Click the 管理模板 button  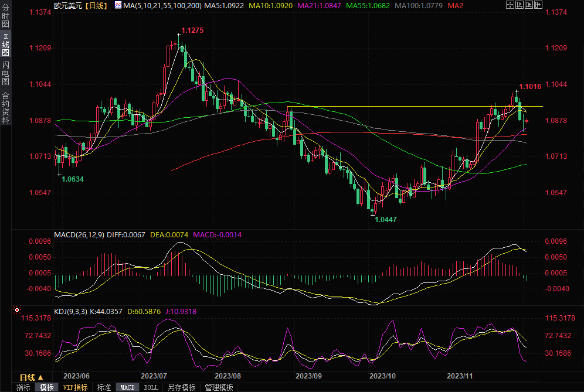(218, 387)
